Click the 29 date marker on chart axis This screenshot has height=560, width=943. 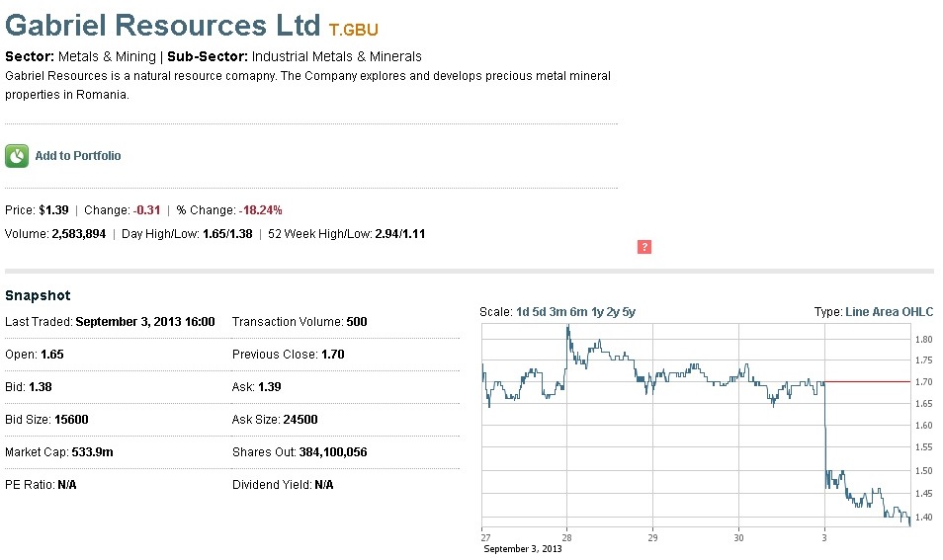point(652,537)
